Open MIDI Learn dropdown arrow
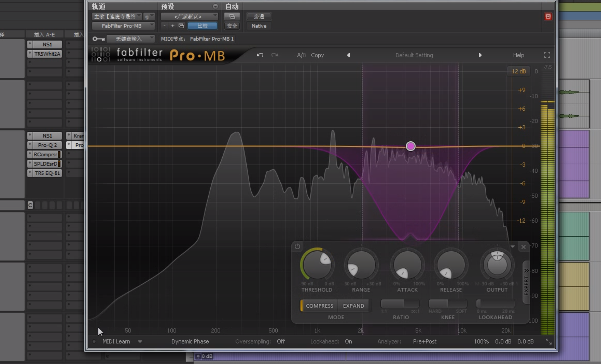 (x=140, y=342)
